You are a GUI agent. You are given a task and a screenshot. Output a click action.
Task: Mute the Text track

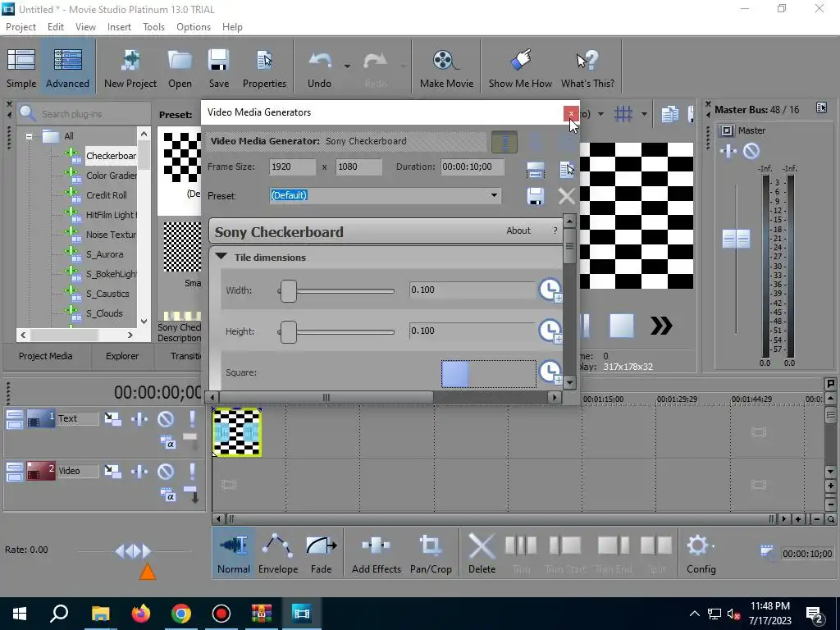click(x=166, y=418)
